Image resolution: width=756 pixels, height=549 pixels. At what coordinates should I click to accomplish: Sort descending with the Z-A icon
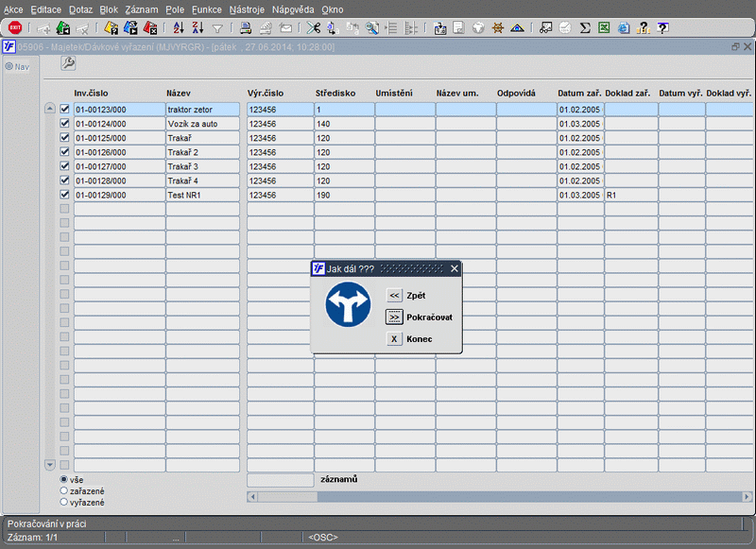click(x=198, y=28)
